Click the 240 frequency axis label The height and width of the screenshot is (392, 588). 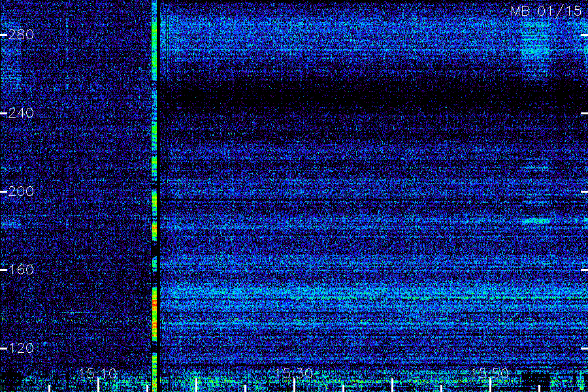[21, 113]
